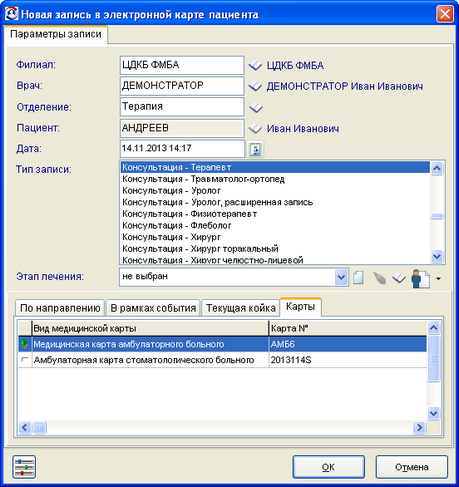Viewport: 459px width, 487px height.
Task: Open the lookup icon beside the Отделение field
Action: [256, 107]
